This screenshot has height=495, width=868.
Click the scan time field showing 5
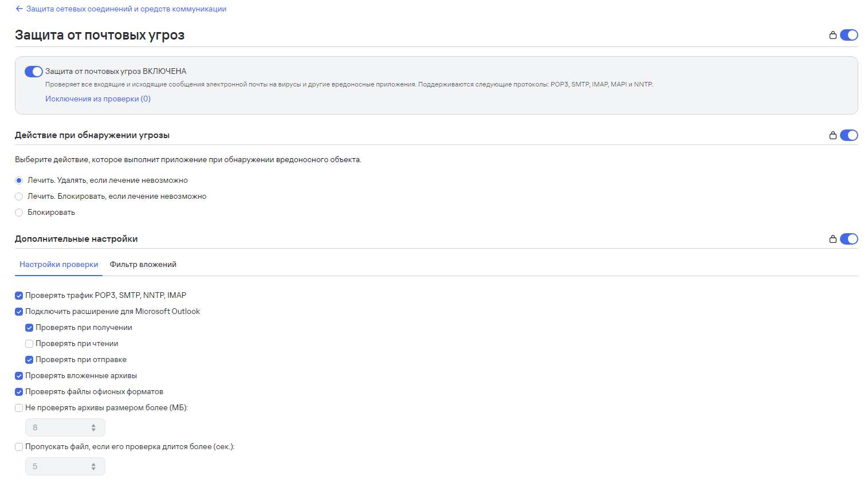65,466
